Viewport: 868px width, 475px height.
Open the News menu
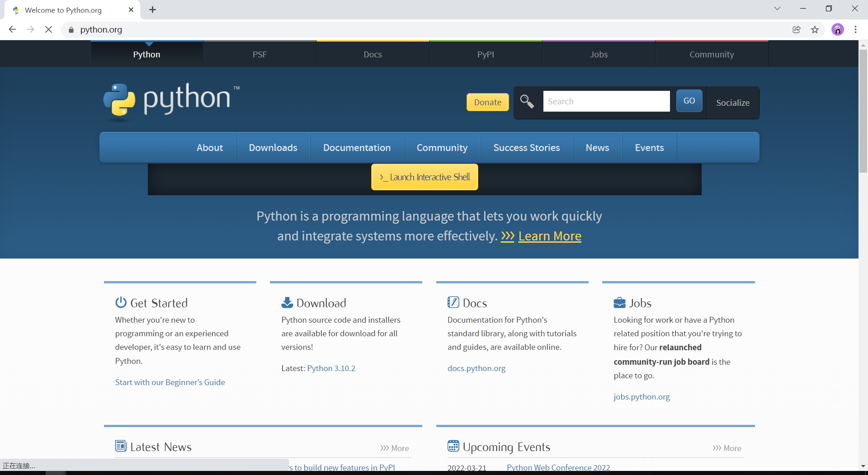597,147
